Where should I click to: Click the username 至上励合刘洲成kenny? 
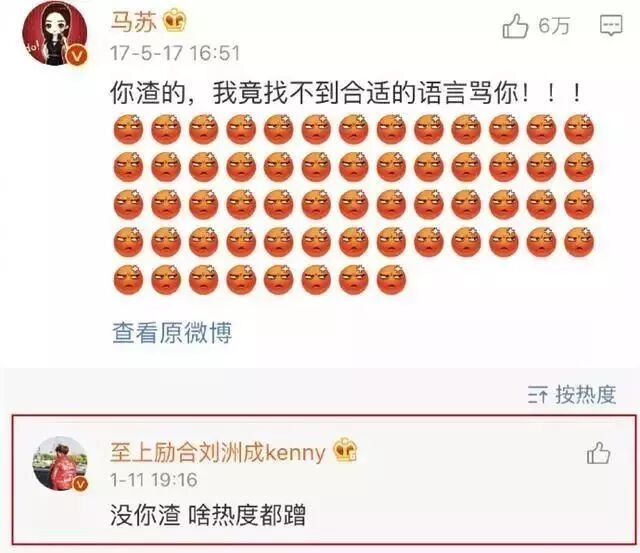click(x=218, y=452)
